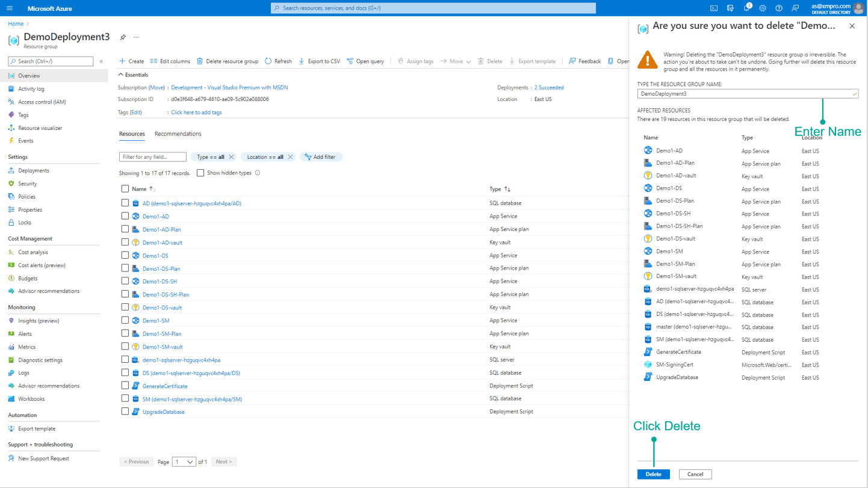
Task: Click the Filter for any field box
Action: [x=153, y=157]
